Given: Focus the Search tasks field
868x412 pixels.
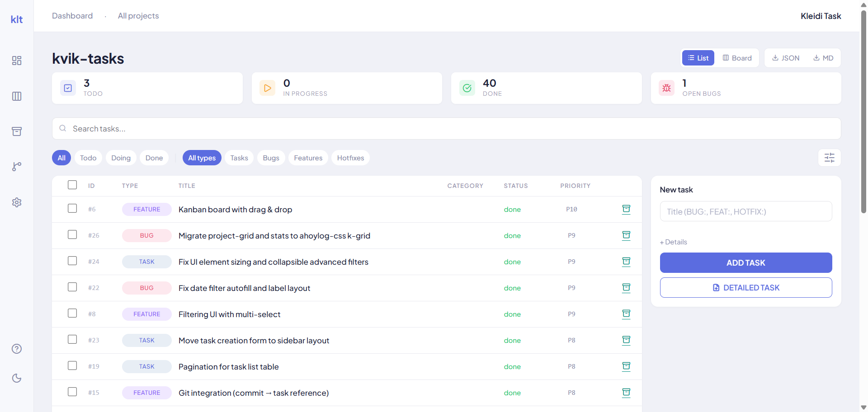Looking at the screenshot, I should coord(447,129).
